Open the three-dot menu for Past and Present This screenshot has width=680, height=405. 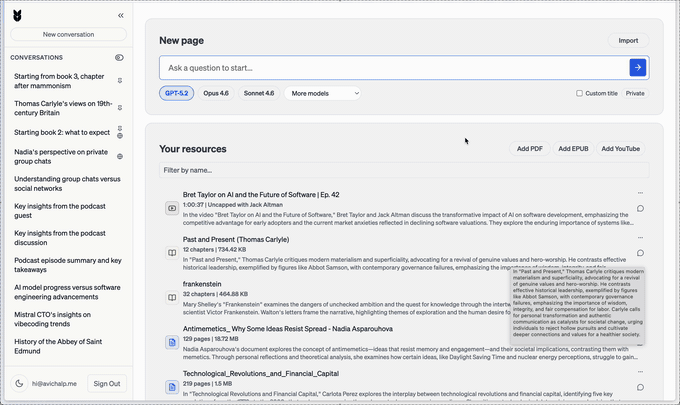click(640, 238)
